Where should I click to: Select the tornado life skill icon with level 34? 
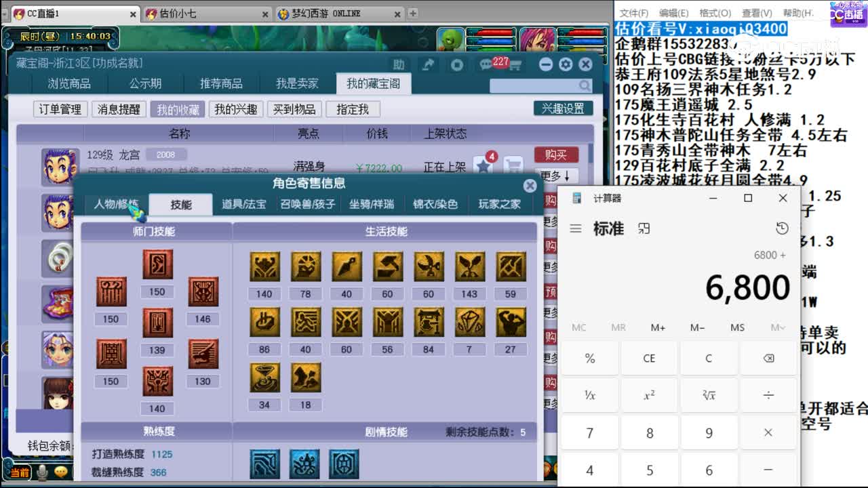pos(264,378)
